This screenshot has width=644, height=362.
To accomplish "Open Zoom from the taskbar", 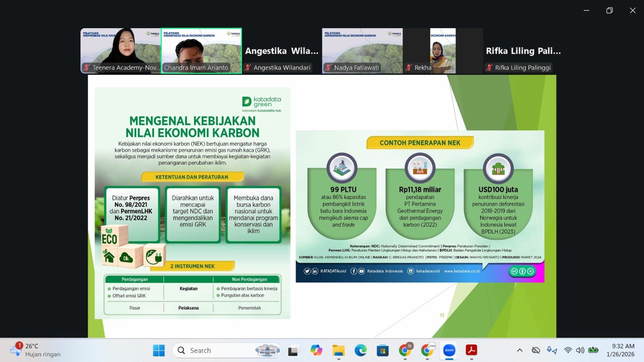I will click(x=449, y=350).
